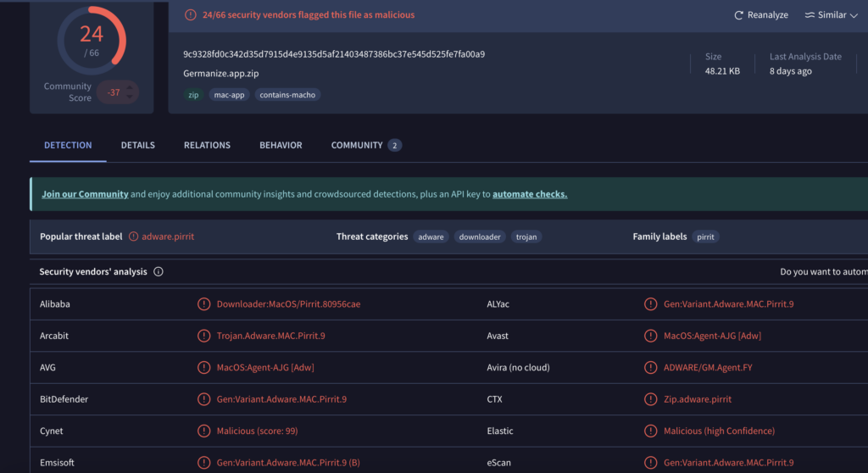Click the alert icon beside adware.pirrit label
The image size is (868, 473).
[x=133, y=236]
